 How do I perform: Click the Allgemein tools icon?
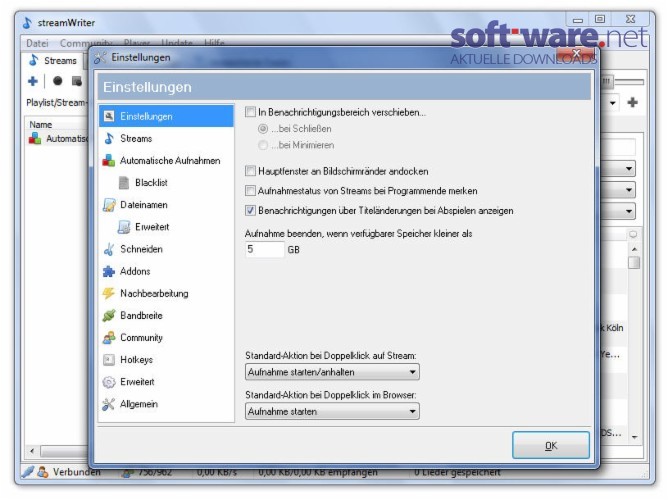109,404
